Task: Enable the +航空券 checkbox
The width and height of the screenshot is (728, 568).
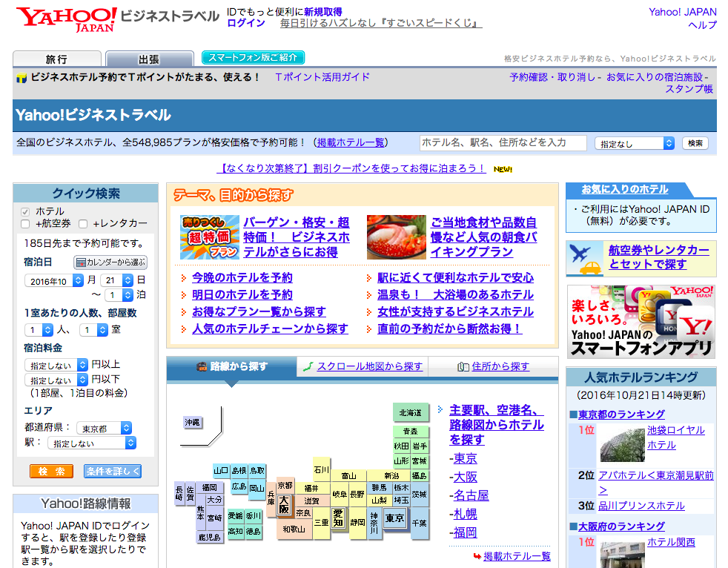Action: tap(25, 224)
